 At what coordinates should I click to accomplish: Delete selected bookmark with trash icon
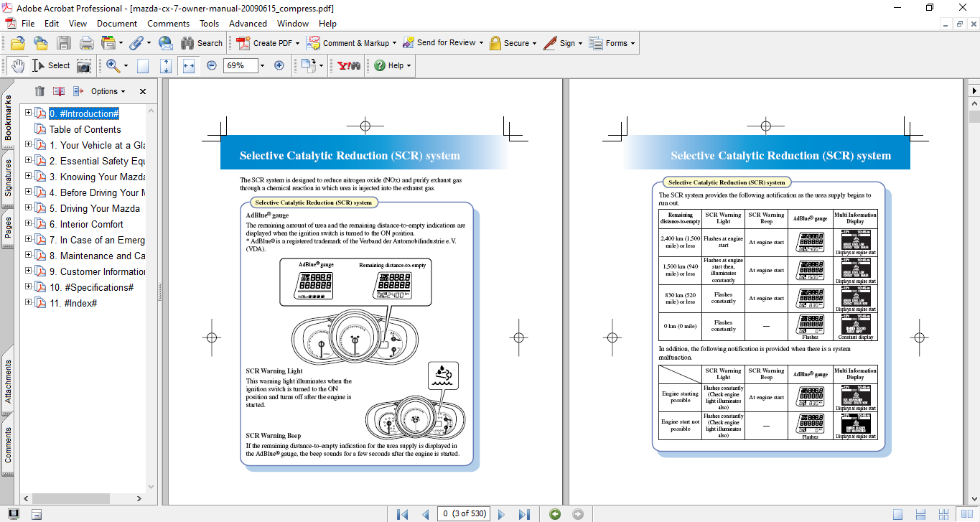[x=39, y=91]
